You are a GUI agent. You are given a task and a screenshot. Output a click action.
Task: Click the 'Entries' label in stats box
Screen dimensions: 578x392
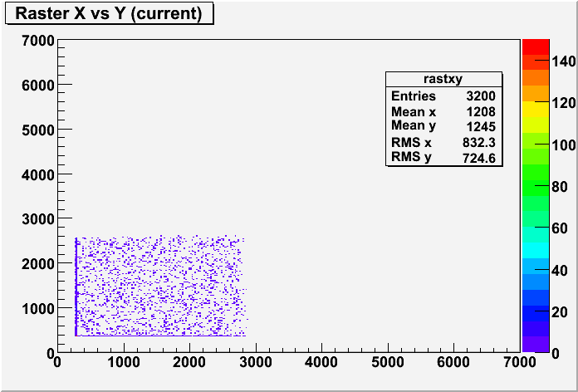tap(414, 96)
